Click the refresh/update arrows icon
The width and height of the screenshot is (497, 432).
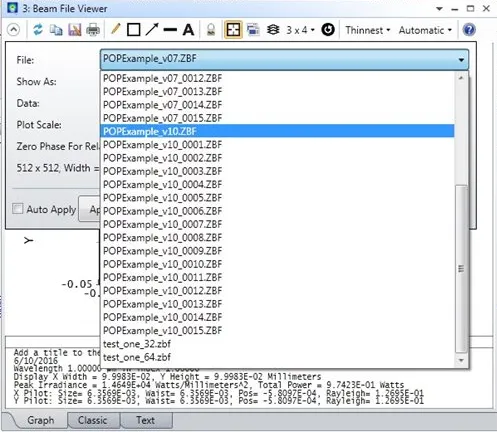coord(38,30)
